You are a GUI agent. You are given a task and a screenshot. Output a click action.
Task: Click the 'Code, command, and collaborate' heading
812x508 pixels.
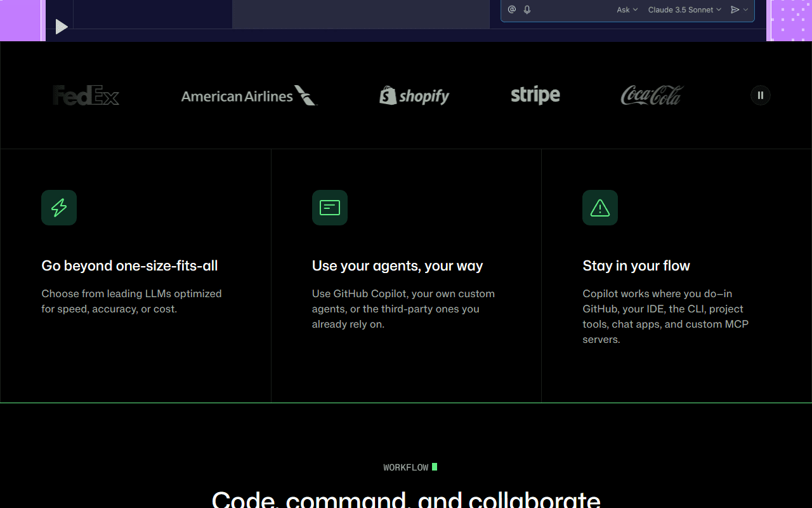click(406, 498)
